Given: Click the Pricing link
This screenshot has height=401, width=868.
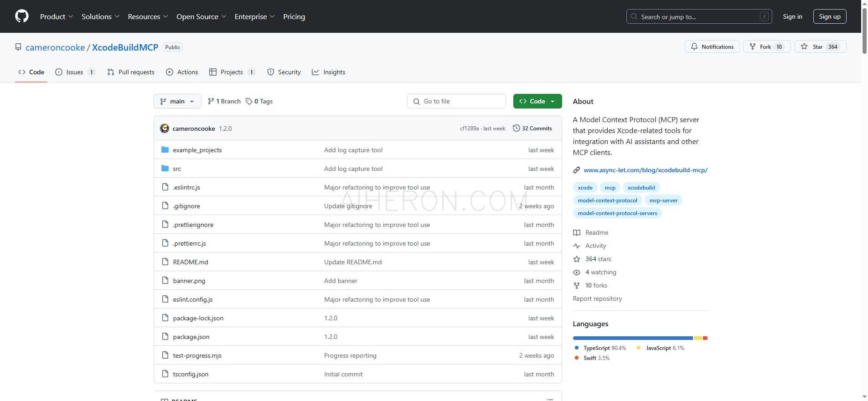Looking at the screenshot, I should click(294, 16).
